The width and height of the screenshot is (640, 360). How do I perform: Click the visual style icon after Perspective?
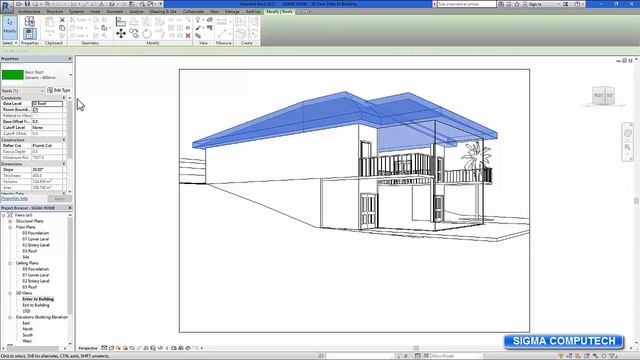pos(111,348)
